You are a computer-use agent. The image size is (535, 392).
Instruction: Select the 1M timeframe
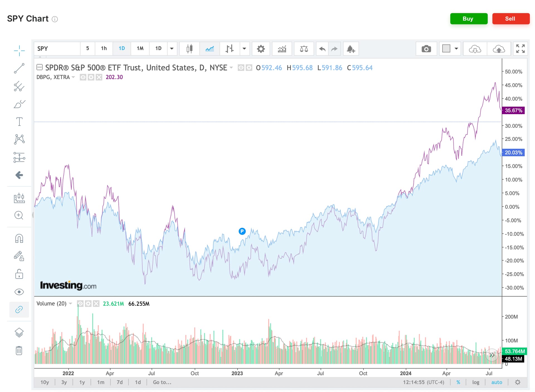point(140,49)
